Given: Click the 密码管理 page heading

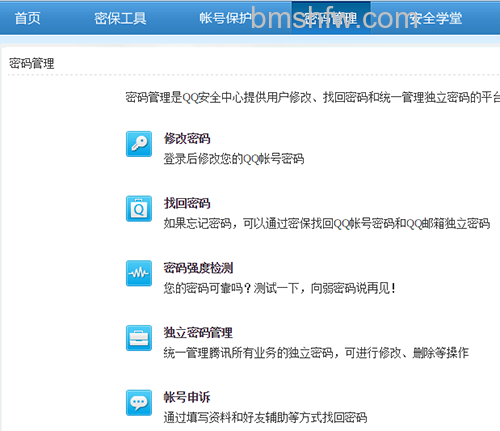Looking at the screenshot, I should (31, 63).
